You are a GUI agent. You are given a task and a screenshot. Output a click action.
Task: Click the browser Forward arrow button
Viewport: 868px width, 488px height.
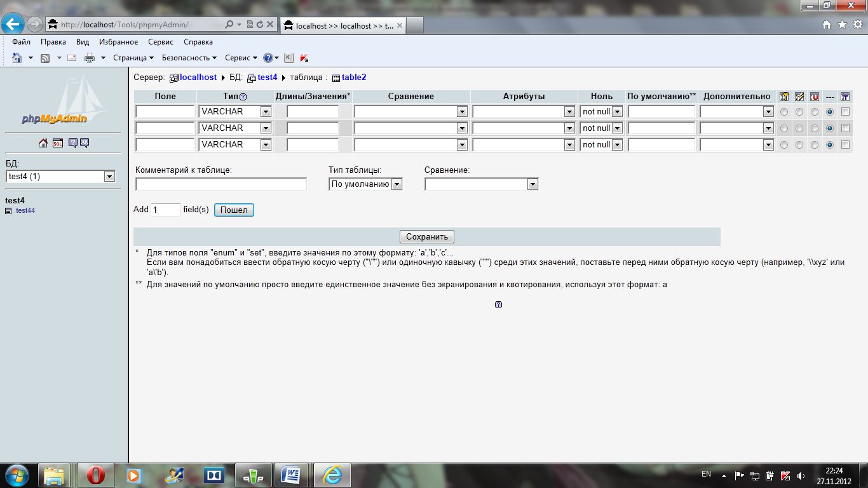(x=34, y=25)
